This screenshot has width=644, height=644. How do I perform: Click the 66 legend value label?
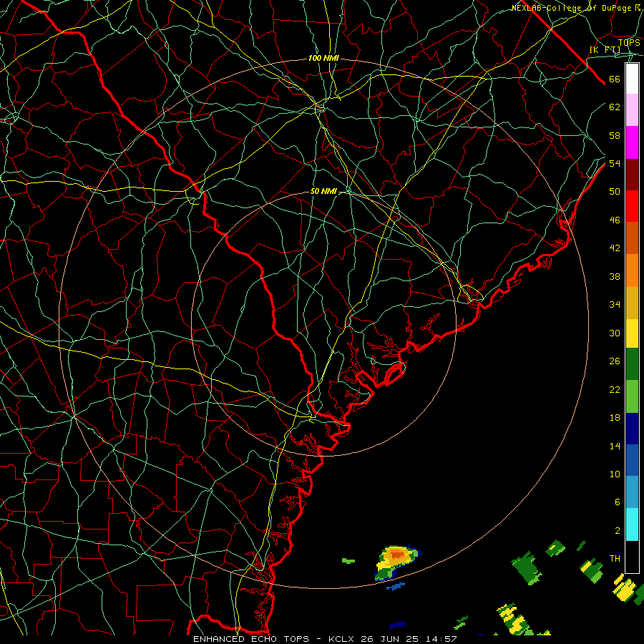tap(615, 79)
